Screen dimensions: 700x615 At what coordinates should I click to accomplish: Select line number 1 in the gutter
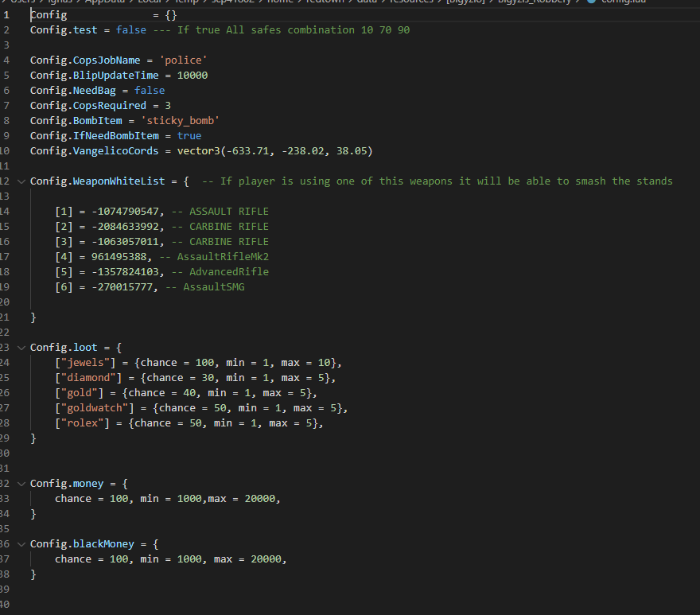pyautogui.click(x=6, y=15)
